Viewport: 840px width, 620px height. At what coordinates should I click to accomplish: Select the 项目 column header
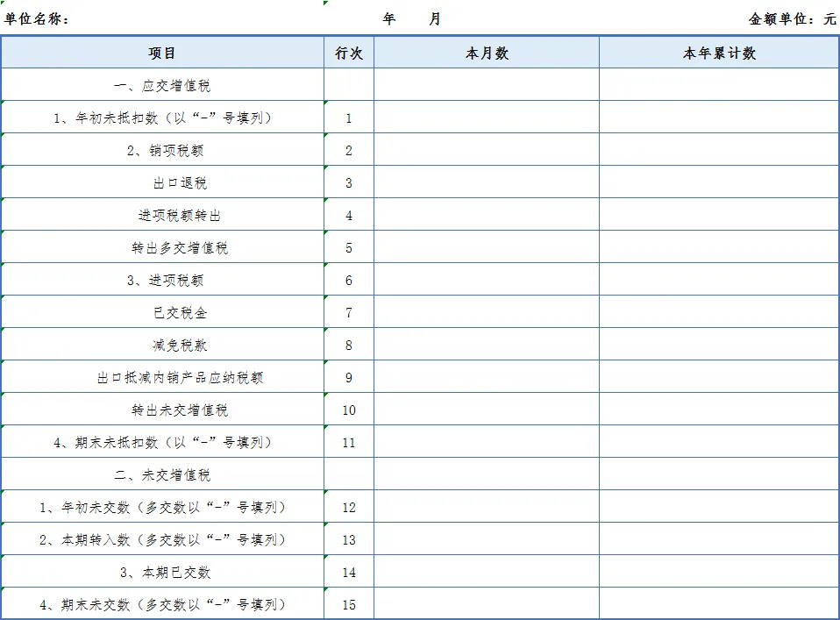click(x=162, y=53)
